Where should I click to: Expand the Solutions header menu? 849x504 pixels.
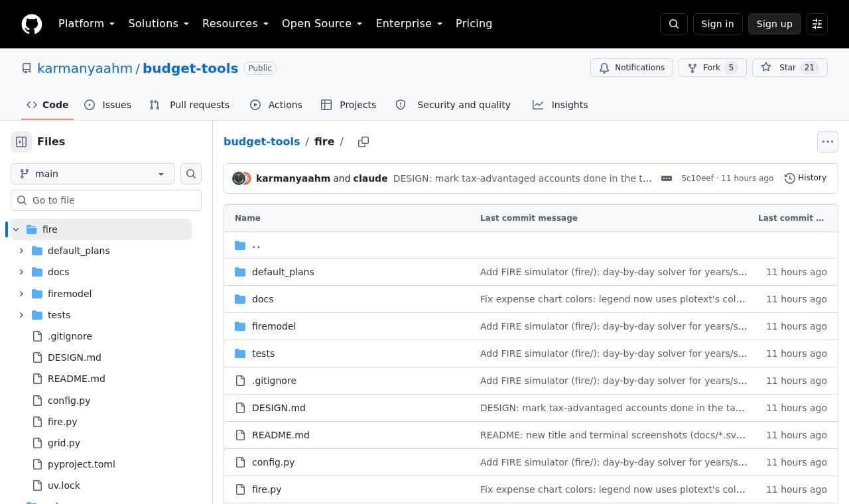pyautogui.click(x=159, y=24)
